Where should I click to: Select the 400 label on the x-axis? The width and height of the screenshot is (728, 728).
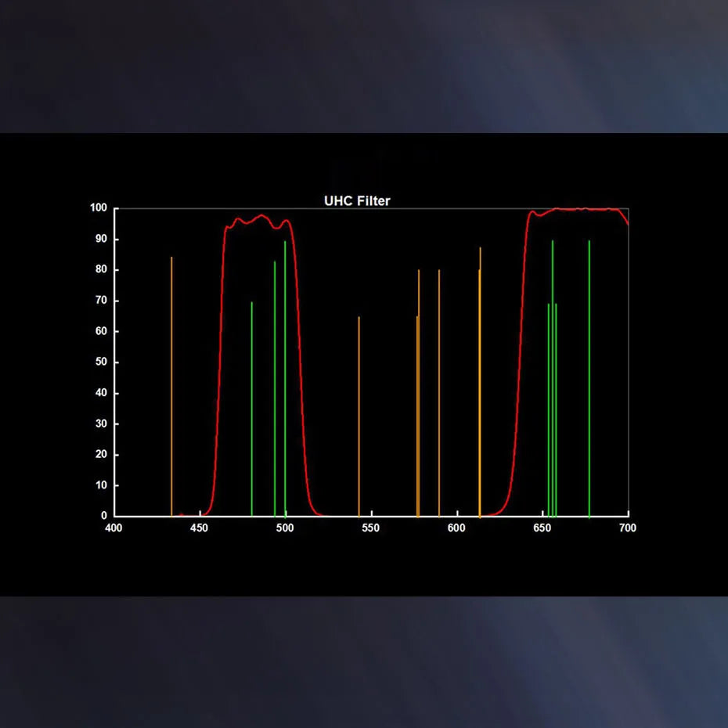click(x=114, y=528)
